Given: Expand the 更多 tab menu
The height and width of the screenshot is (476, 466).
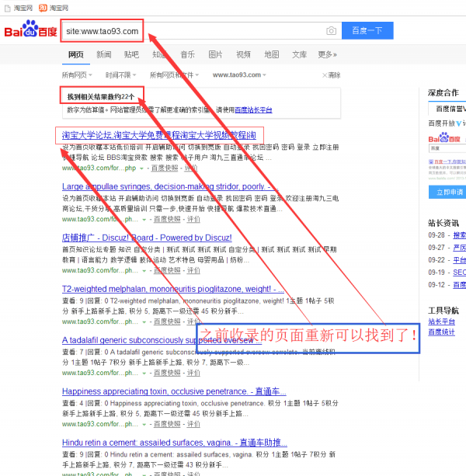Looking at the screenshot, I should [327, 54].
